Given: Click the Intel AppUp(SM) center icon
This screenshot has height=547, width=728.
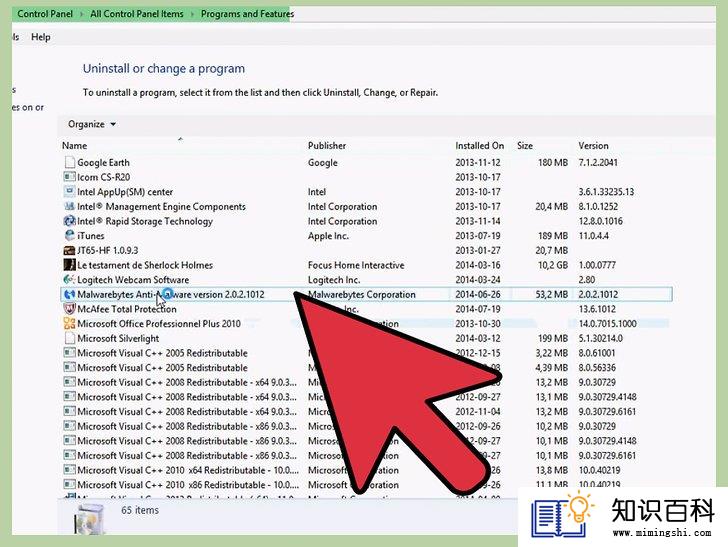Looking at the screenshot, I should 70,191.
